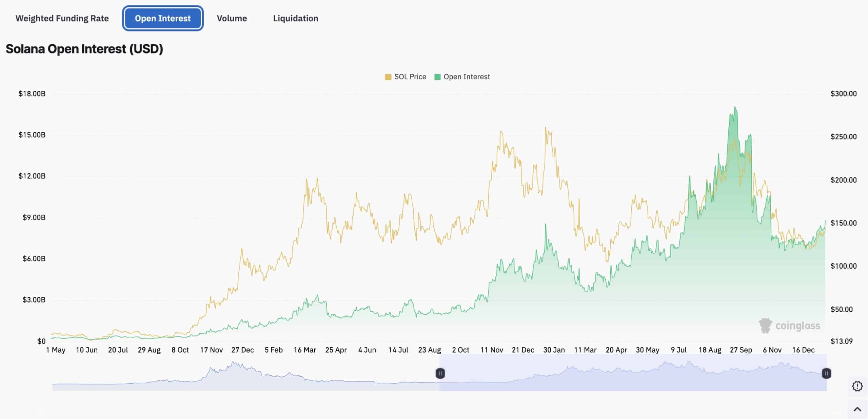
Task: Switch to the Weighted Funding Rate tab
Action: click(x=62, y=18)
